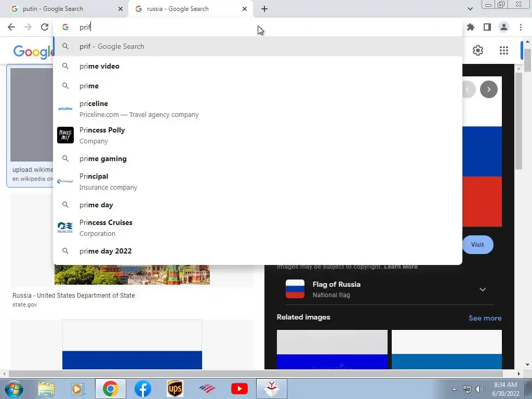Click the volume speaker tray icon
532x399 pixels.
[x=480, y=389]
